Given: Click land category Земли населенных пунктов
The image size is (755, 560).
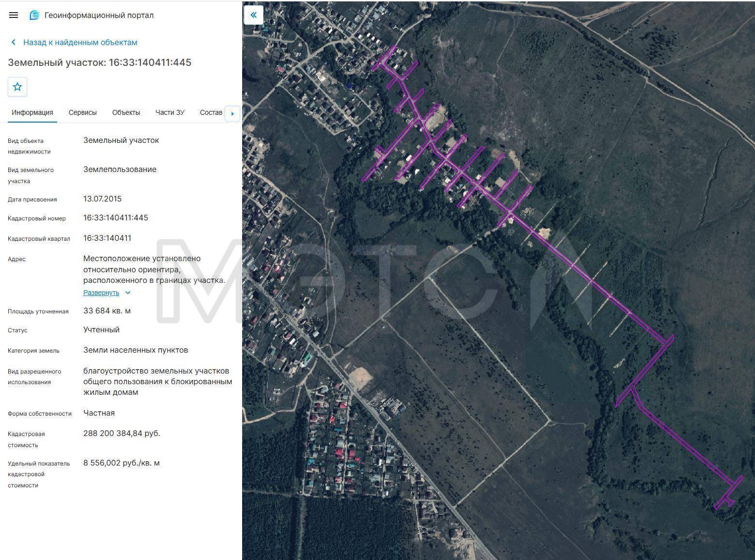Looking at the screenshot, I should 136,350.
